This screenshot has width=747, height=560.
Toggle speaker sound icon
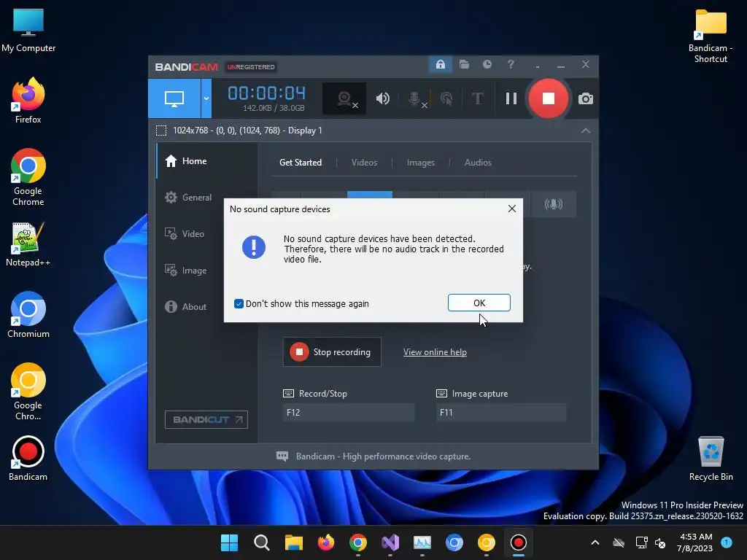[382, 98]
